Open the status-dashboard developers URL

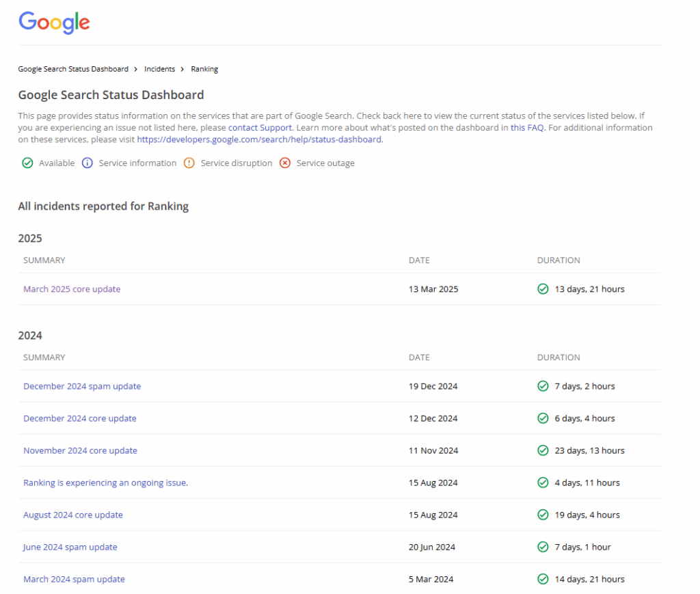(258, 139)
